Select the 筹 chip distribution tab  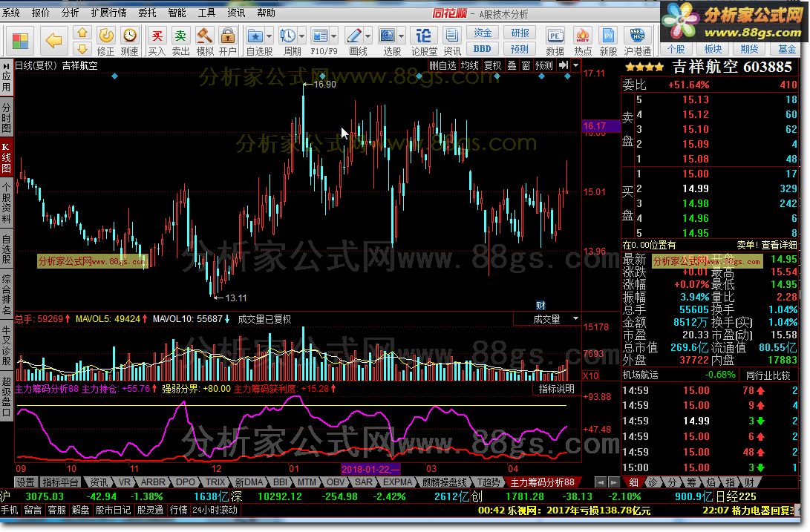691,482
